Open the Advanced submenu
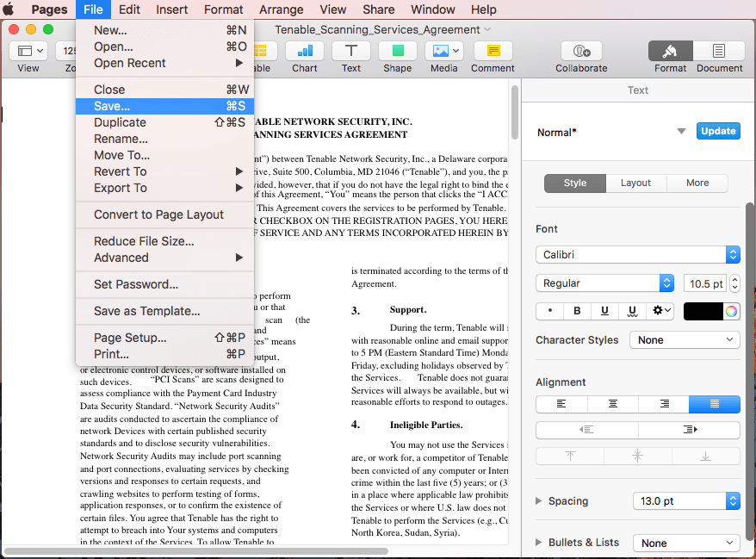The image size is (756, 559). click(x=165, y=258)
